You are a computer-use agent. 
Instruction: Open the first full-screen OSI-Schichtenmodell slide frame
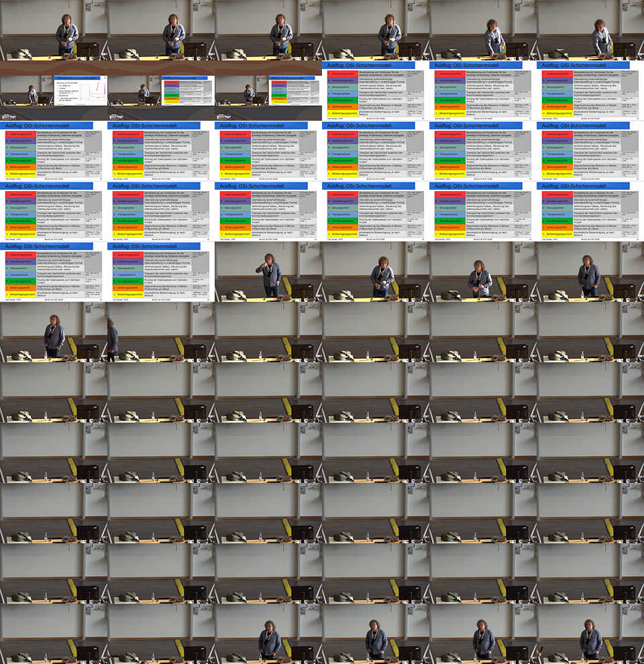[x=376, y=91]
